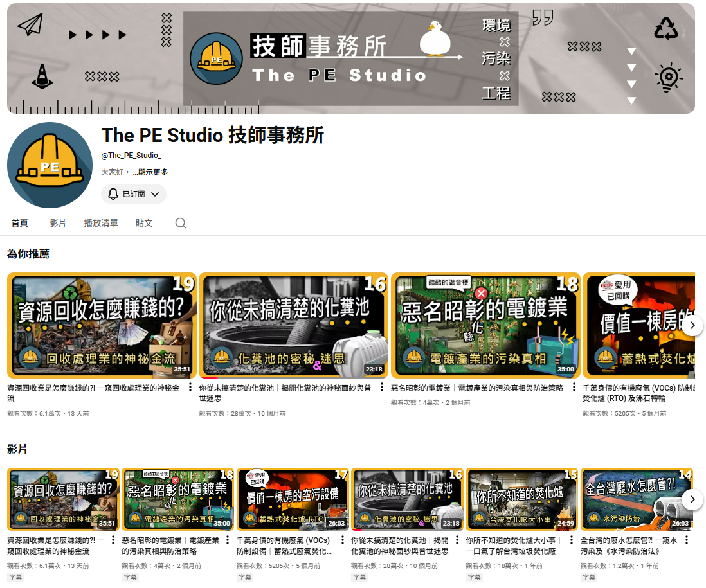Click the channel name The PE Studio 技師事務所

tap(213, 135)
